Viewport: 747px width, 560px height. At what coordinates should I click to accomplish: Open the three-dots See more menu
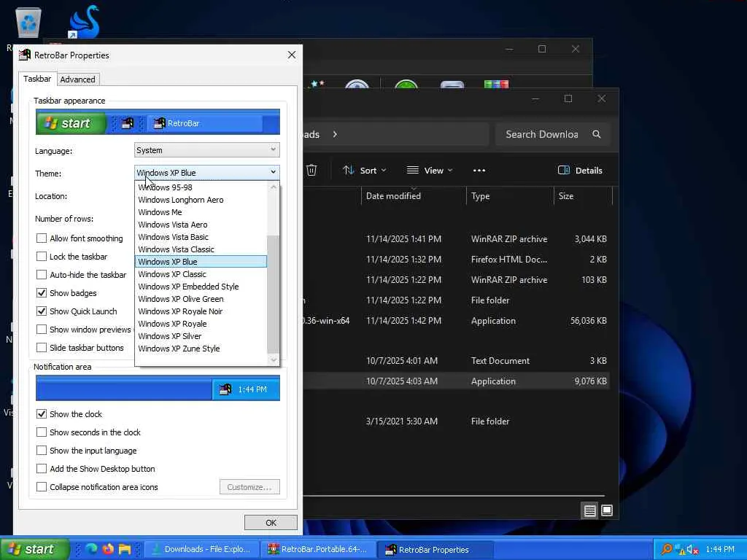479,171
